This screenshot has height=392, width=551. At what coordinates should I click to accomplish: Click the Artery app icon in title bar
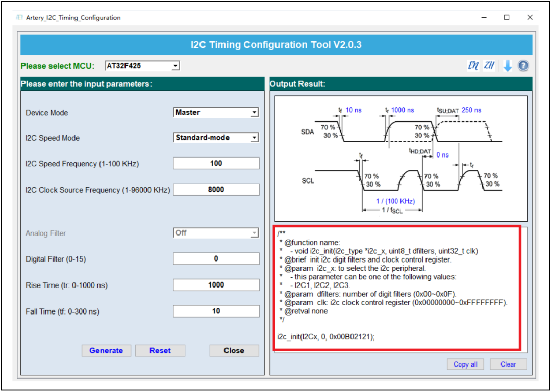[x=19, y=17]
